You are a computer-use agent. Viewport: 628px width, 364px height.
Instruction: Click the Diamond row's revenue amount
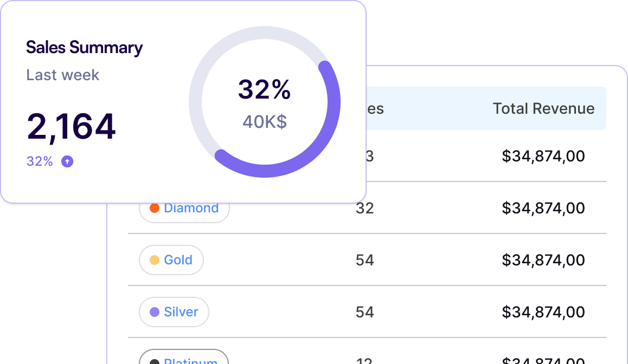[543, 208]
